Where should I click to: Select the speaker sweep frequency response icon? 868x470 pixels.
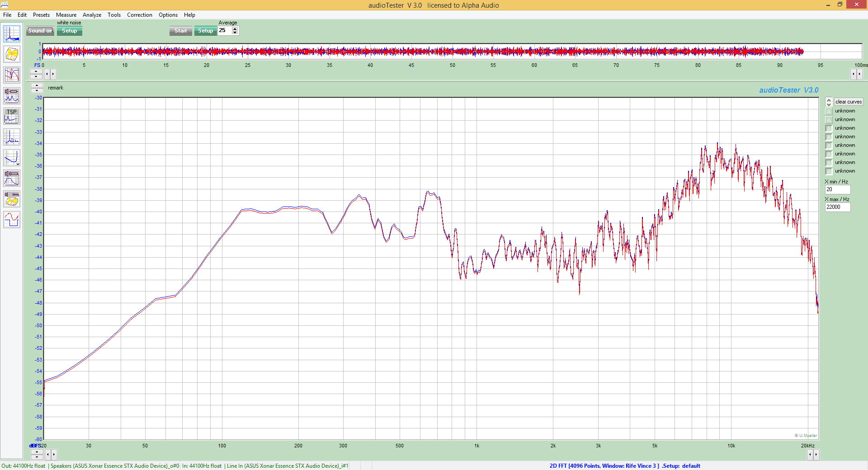(x=12, y=96)
